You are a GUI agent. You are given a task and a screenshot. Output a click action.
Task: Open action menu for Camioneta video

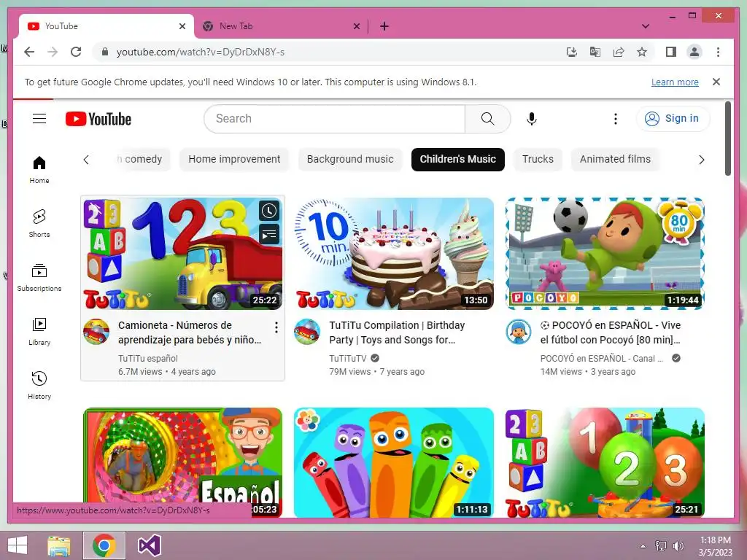(276, 327)
